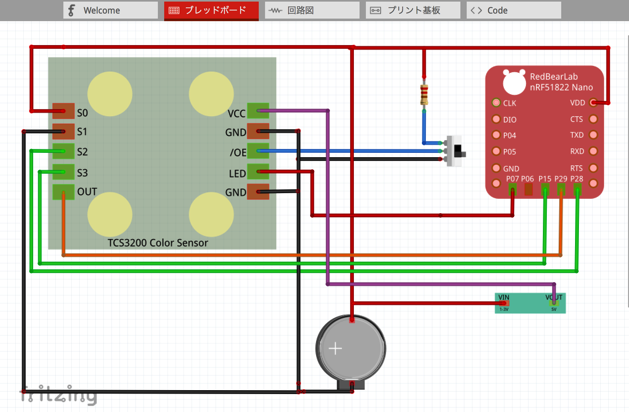Image resolution: width=629 pixels, height=412 pixels.
Task: Click the VDD pin on Nano board
Action: click(x=593, y=103)
